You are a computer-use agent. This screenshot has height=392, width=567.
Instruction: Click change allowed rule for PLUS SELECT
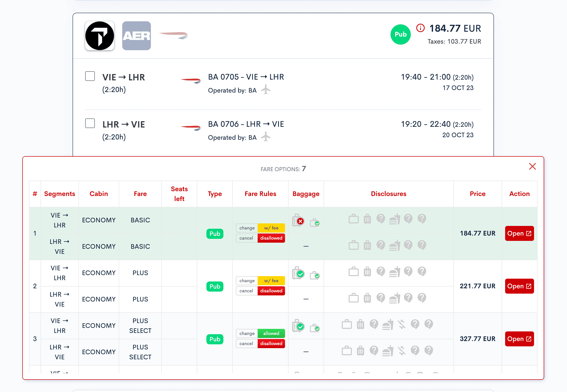[x=260, y=333]
